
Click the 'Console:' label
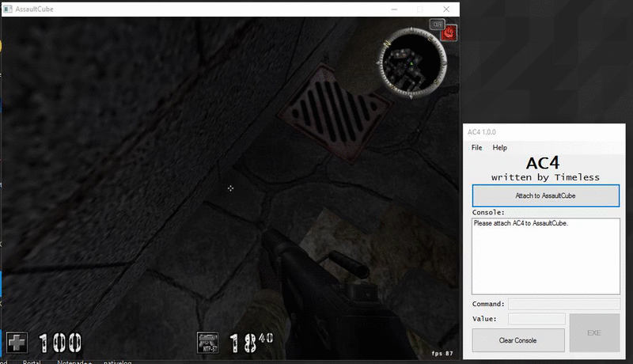coord(488,212)
